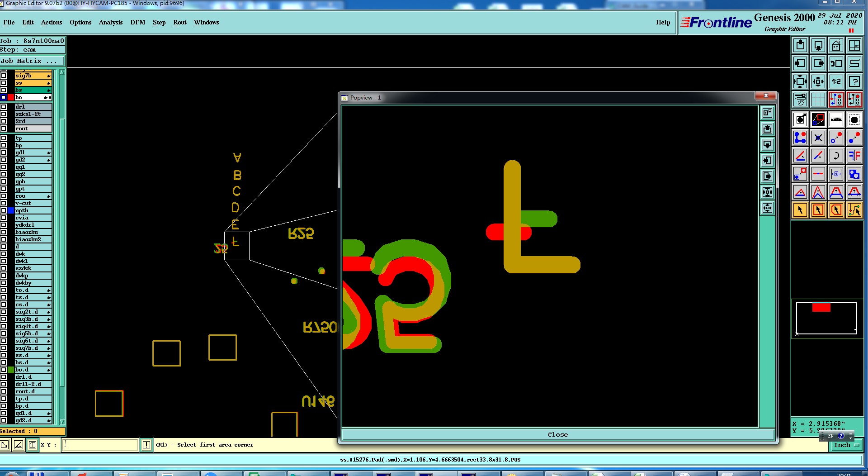
Task: Select the net selection tool with green nodes
Action: 854,210
